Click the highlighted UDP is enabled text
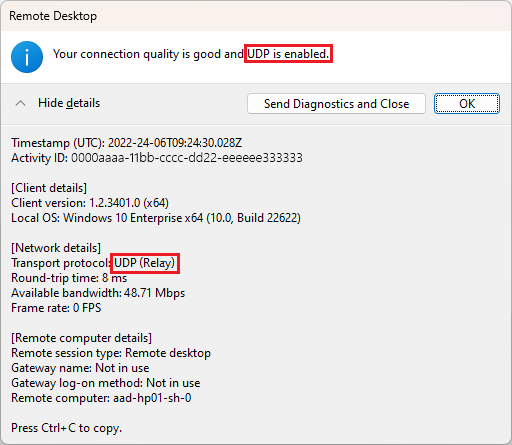Screen dimensions: 512x445 click(288, 54)
